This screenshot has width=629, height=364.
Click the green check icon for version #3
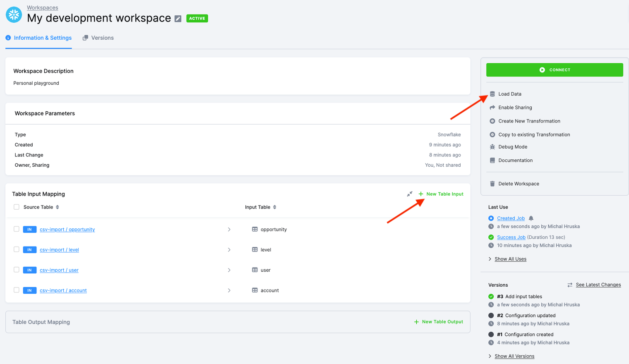click(491, 297)
